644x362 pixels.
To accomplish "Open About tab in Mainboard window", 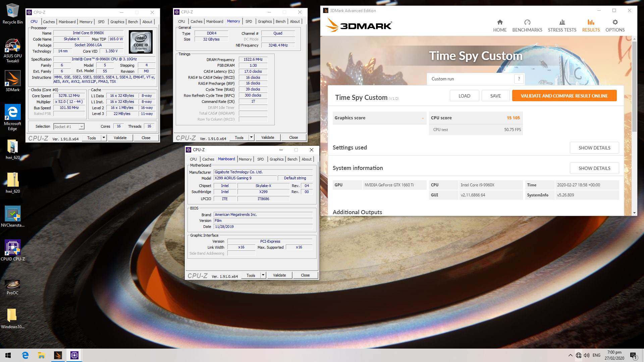I will point(306,159).
